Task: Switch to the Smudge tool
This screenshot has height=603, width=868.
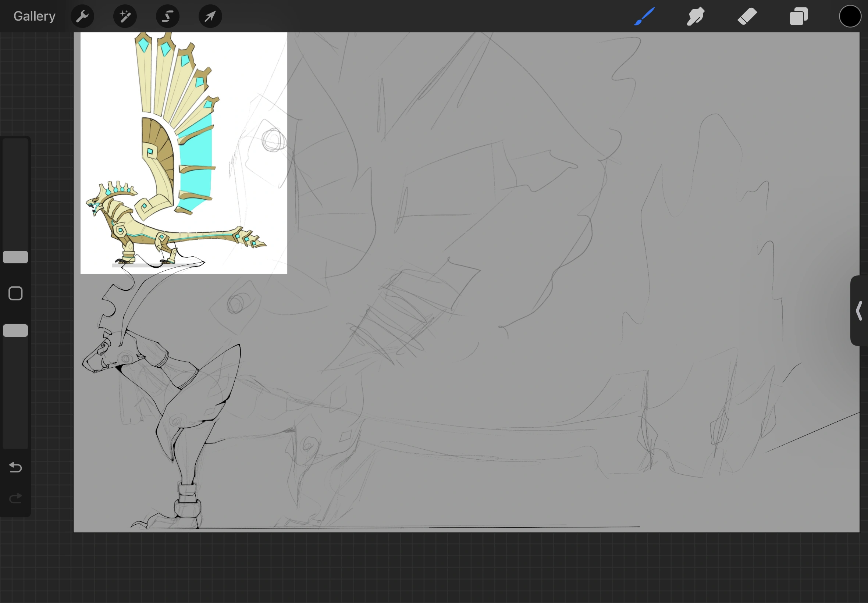Action: tap(695, 16)
